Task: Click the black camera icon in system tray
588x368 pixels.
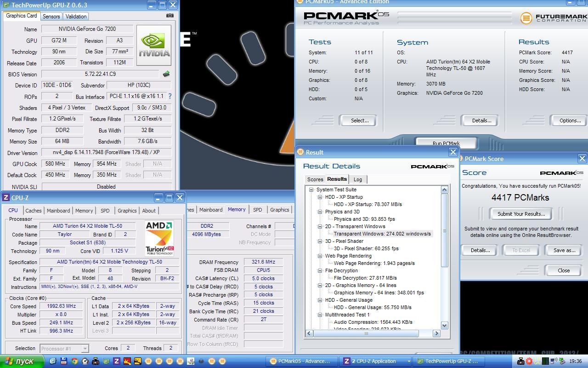Action: [521, 361]
